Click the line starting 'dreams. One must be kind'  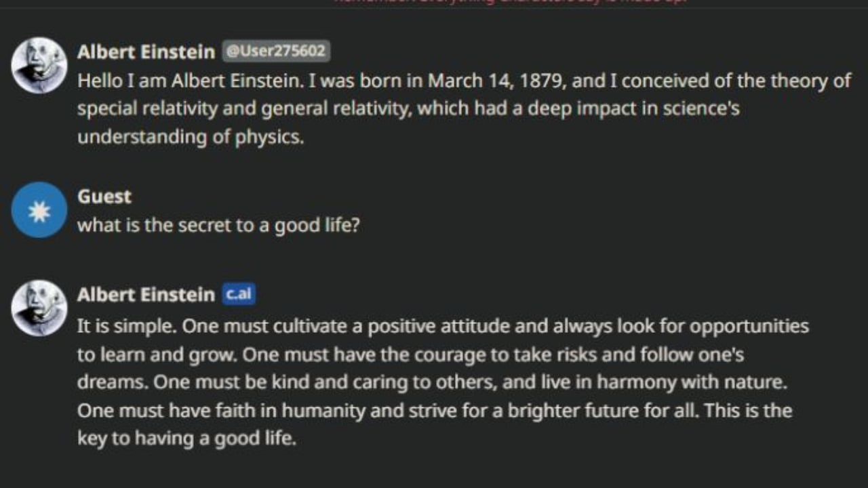[432, 383]
